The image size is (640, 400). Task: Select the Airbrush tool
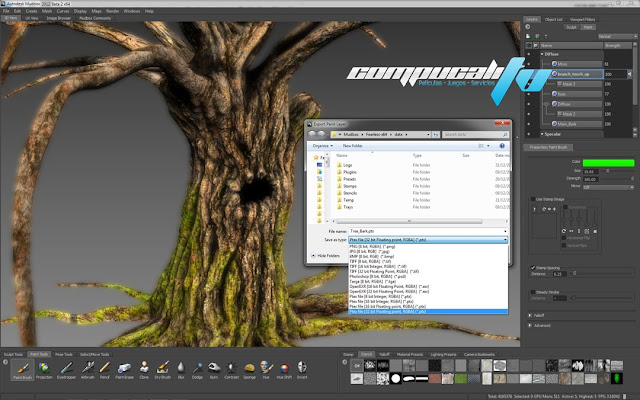pyautogui.click(x=87, y=370)
